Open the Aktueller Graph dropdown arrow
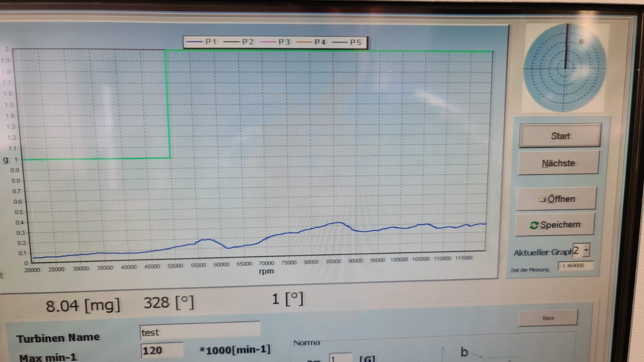644x362 pixels. point(586,250)
